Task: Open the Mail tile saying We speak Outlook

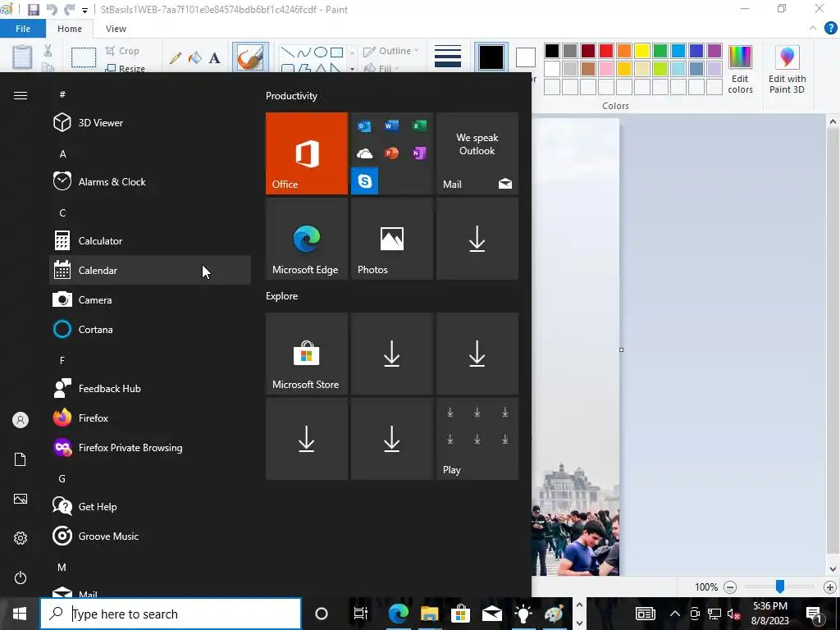Action: (x=477, y=153)
